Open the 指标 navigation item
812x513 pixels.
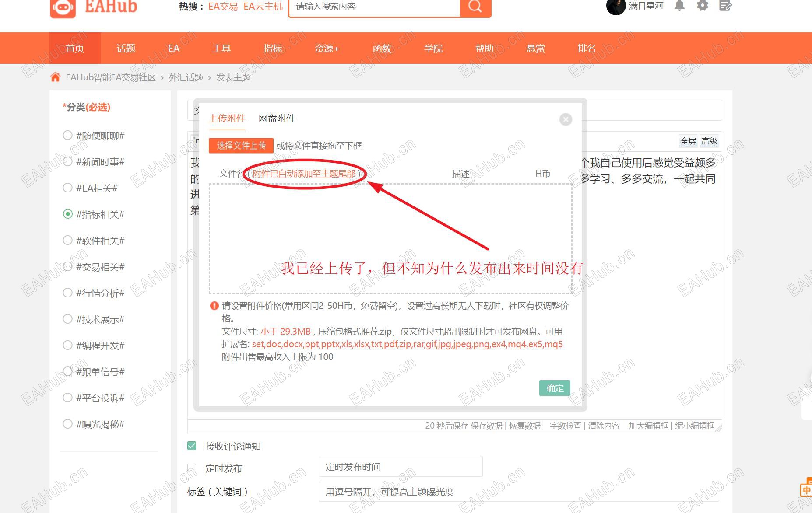click(x=273, y=48)
